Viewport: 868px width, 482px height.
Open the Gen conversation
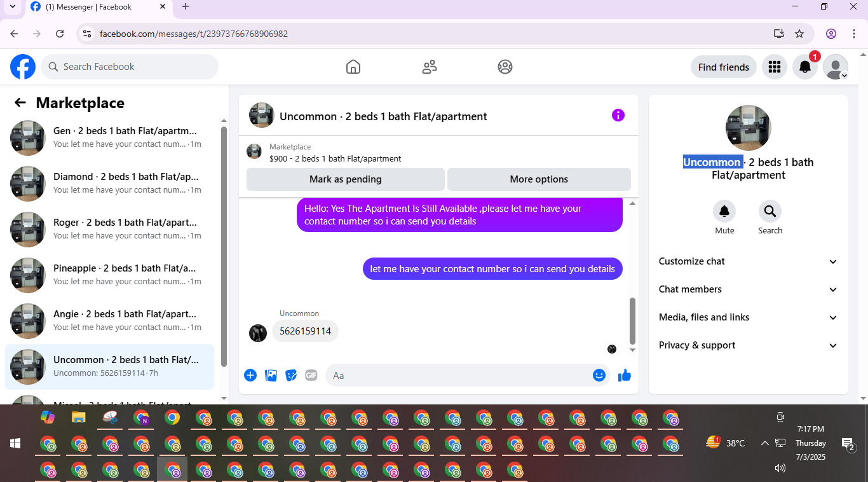point(110,137)
